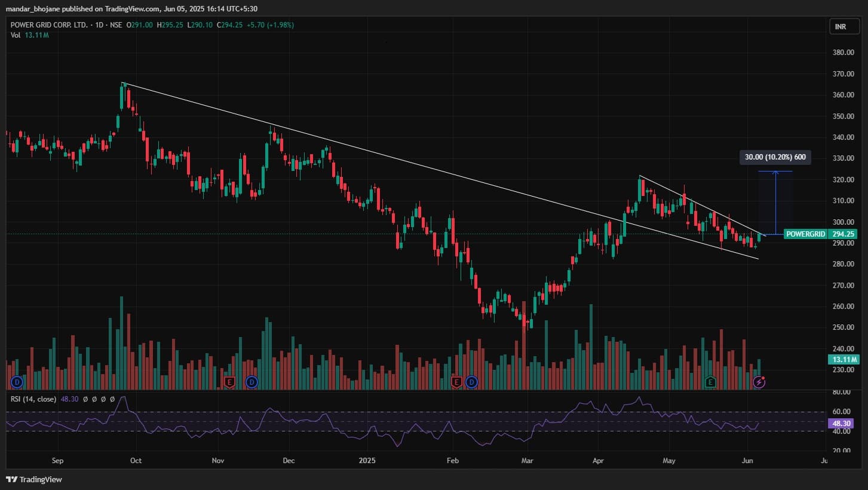Image resolution: width=868 pixels, height=490 pixels.
Task: Click the dividend marker in early February
Action: 473,381
